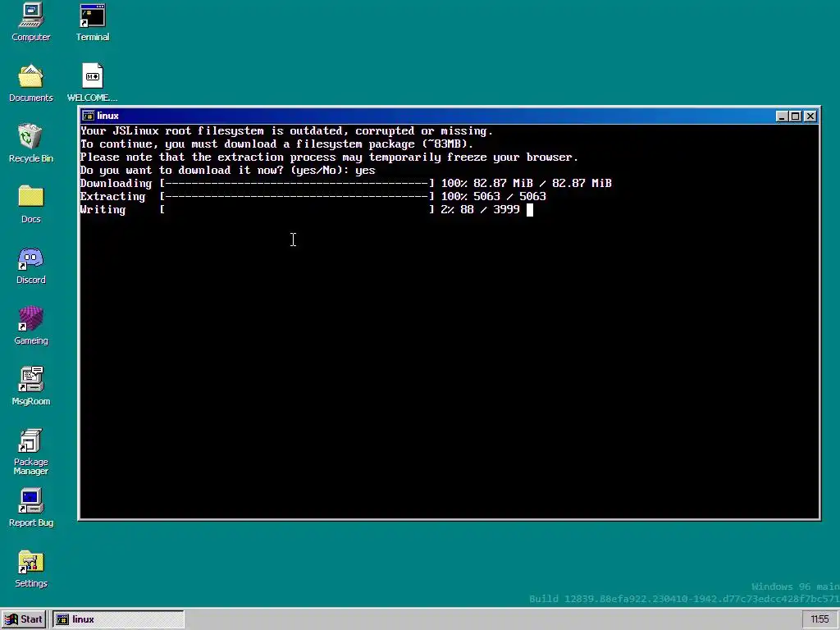Click the linux window title bar
Image resolution: width=840 pixels, height=630 pixels.
click(449, 116)
